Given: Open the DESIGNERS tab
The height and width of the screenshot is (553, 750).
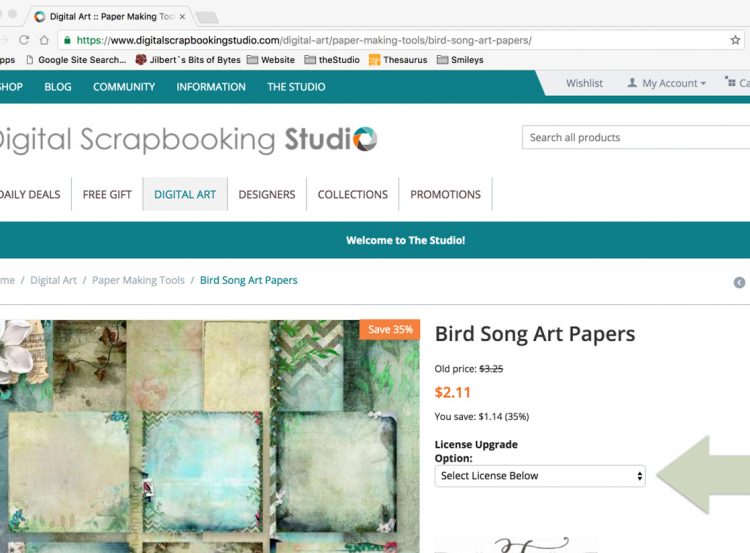Looking at the screenshot, I should [x=267, y=194].
